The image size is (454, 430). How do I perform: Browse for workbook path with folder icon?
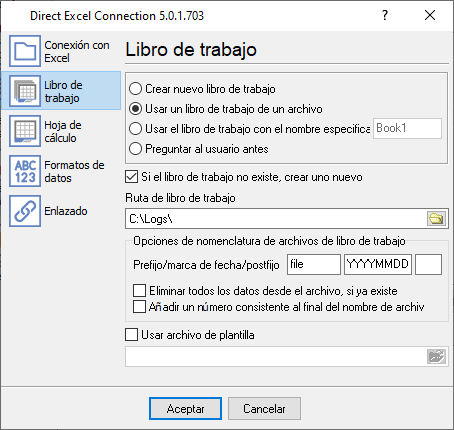tap(436, 219)
